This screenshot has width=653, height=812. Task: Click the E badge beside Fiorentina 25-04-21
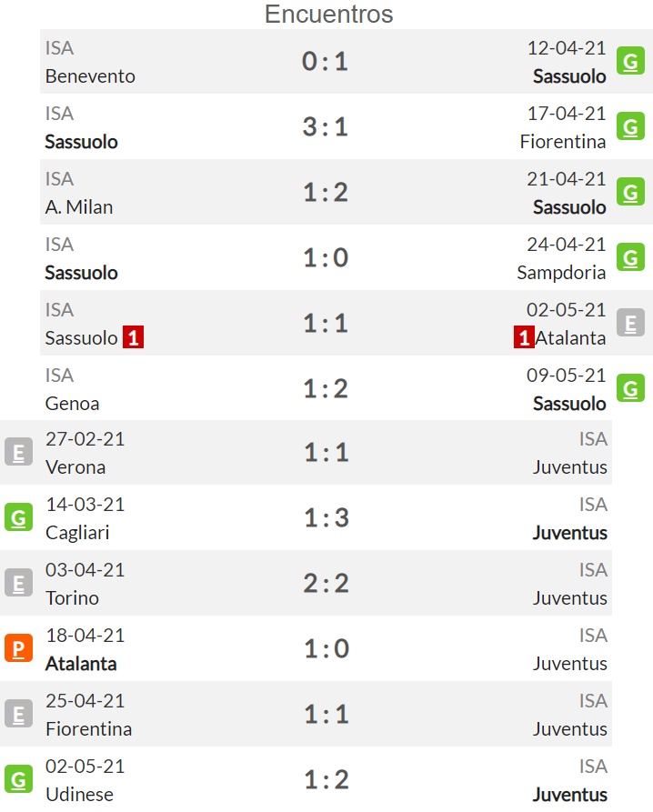point(18,714)
